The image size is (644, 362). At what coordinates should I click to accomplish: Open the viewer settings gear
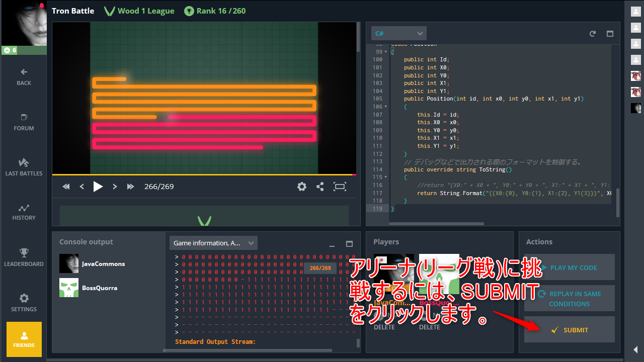point(302,187)
